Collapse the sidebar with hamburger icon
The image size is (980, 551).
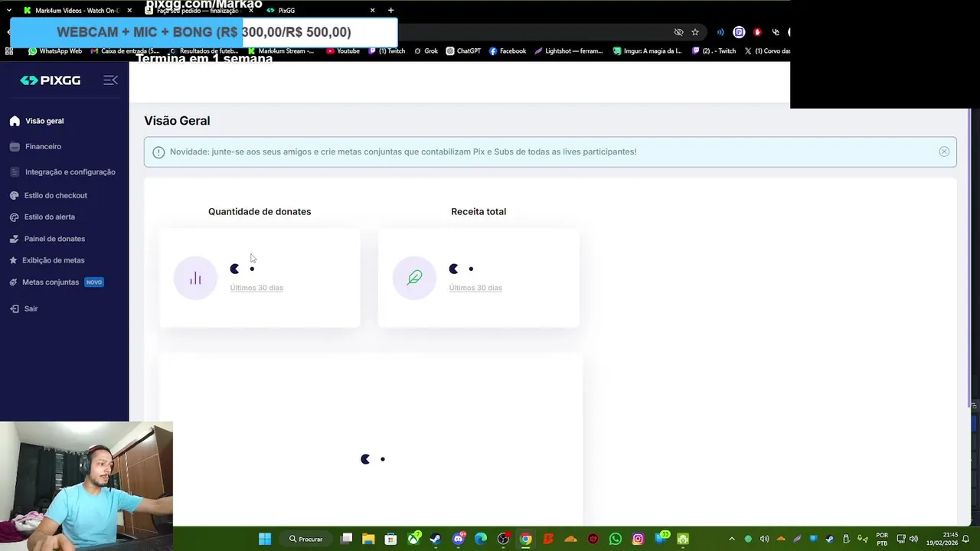(x=110, y=80)
